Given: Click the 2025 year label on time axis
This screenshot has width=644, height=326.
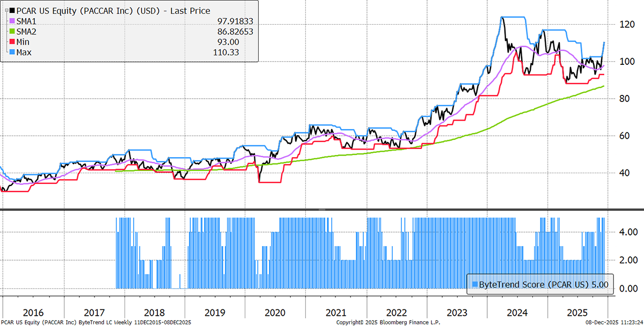Looking at the screenshot, I should (x=577, y=312).
